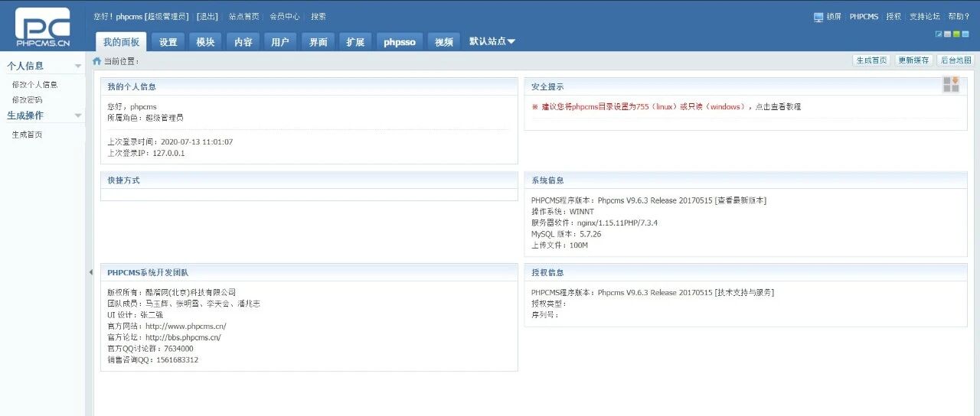Open the 扩展 tab
This screenshot has width=980, height=416.
pyautogui.click(x=355, y=42)
